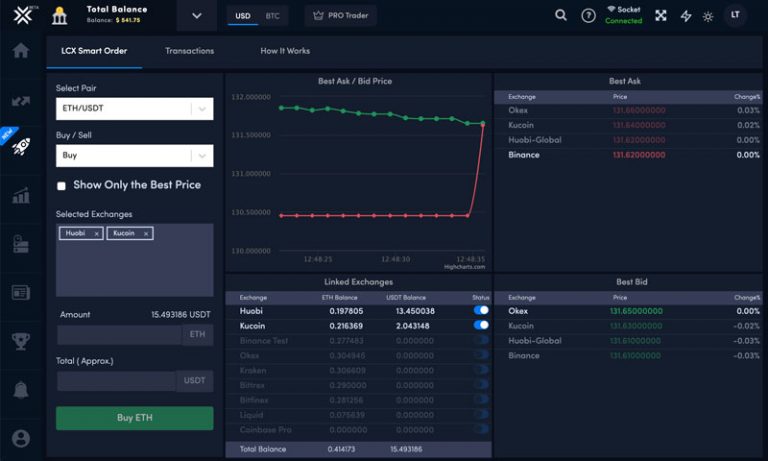The height and width of the screenshot is (461, 768).
Task: Switch to LCX Smart Order tab
Action: (x=94, y=51)
